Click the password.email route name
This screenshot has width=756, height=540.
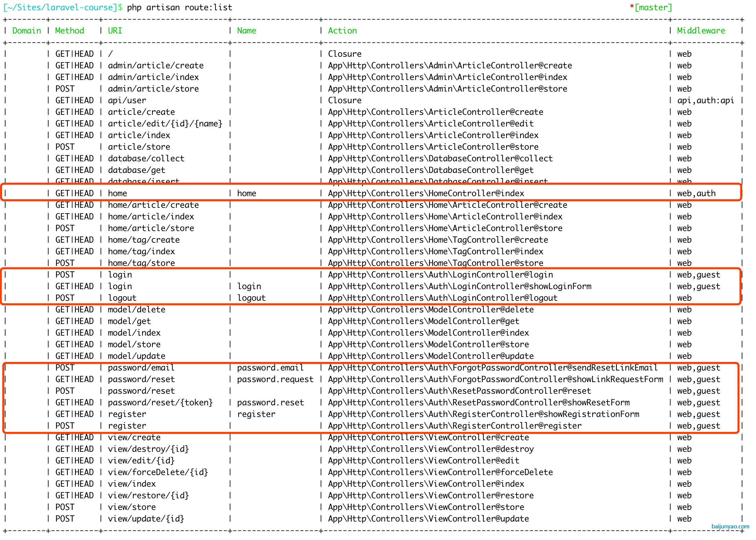click(270, 368)
